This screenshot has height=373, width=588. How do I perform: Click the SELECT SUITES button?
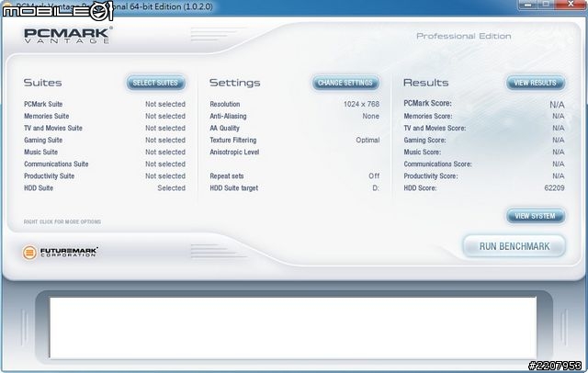(155, 83)
